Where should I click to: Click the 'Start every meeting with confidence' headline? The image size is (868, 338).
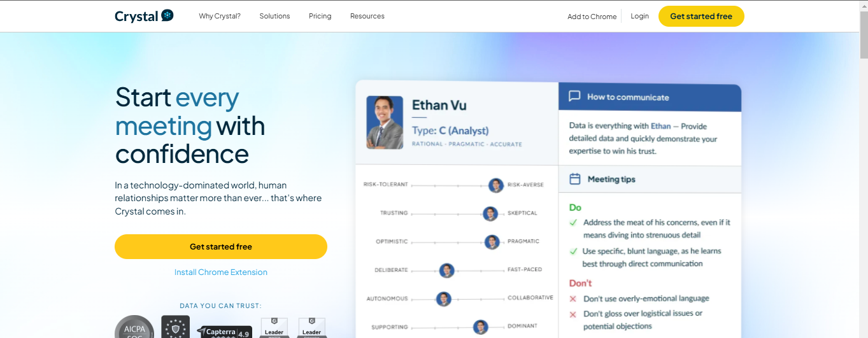click(190, 125)
